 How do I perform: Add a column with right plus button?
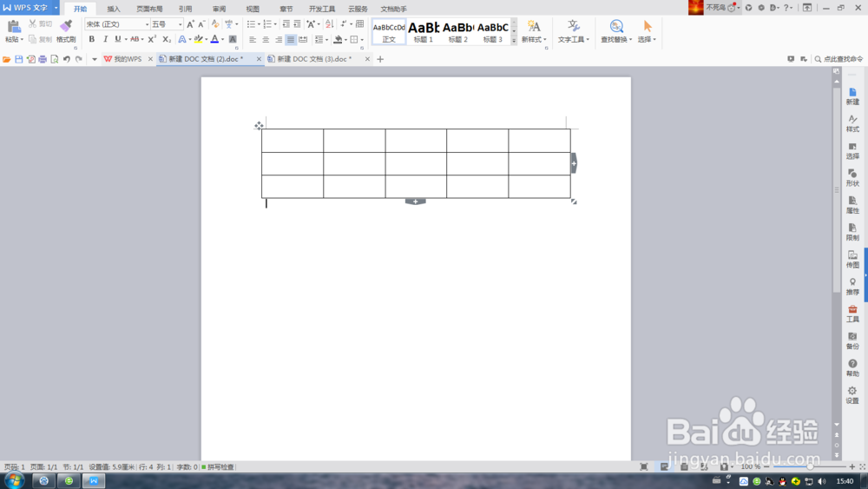pos(574,163)
